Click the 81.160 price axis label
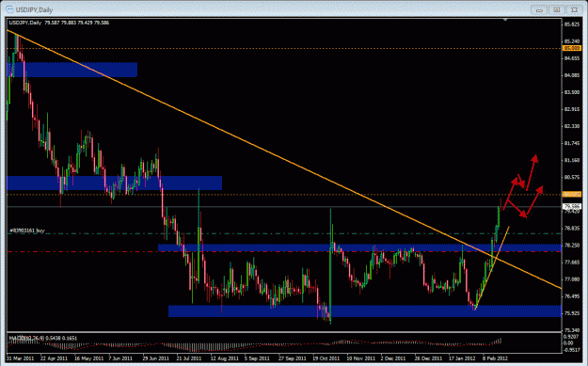The width and height of the screenshot is (588, 366). pos(572,160)
